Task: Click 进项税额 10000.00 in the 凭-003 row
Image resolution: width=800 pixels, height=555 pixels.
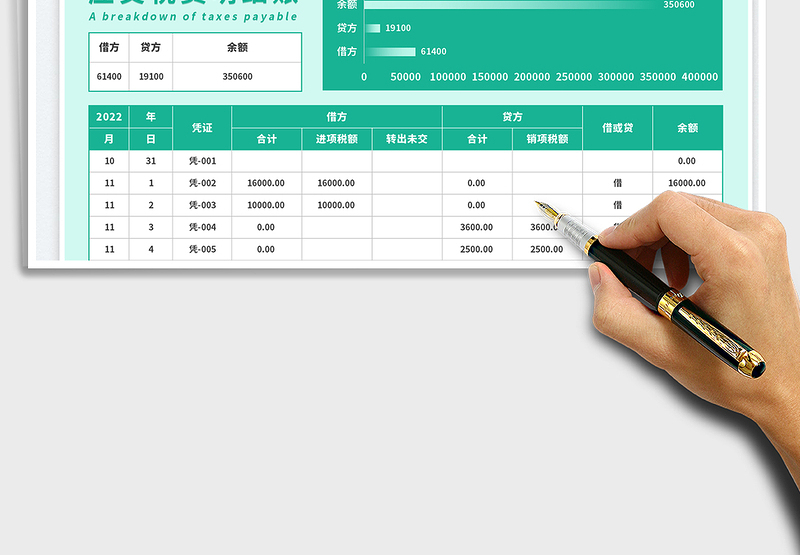Action: [x=336, y=205]
